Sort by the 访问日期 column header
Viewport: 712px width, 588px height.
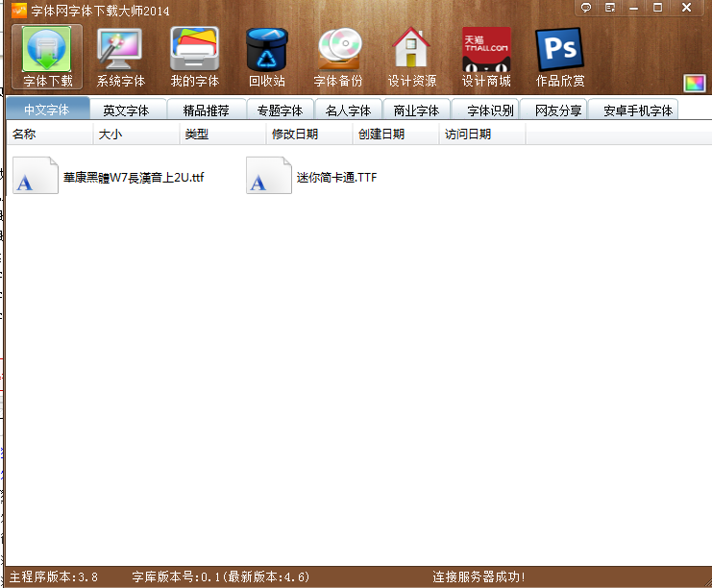tap(482, 134)
